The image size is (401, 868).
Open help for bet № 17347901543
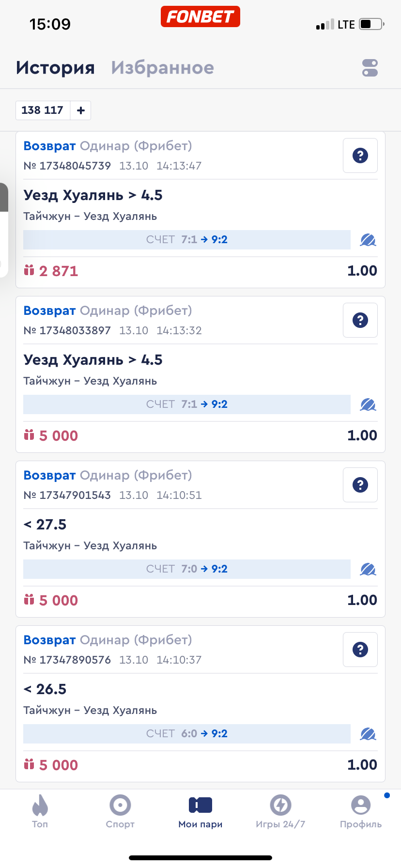coord(360,485)
